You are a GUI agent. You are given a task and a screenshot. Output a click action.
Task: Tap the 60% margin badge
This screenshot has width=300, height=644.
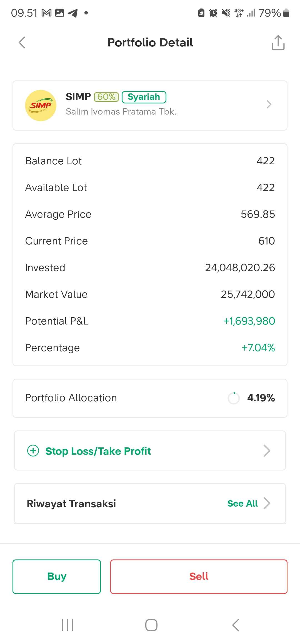click(x=106, y=97)
